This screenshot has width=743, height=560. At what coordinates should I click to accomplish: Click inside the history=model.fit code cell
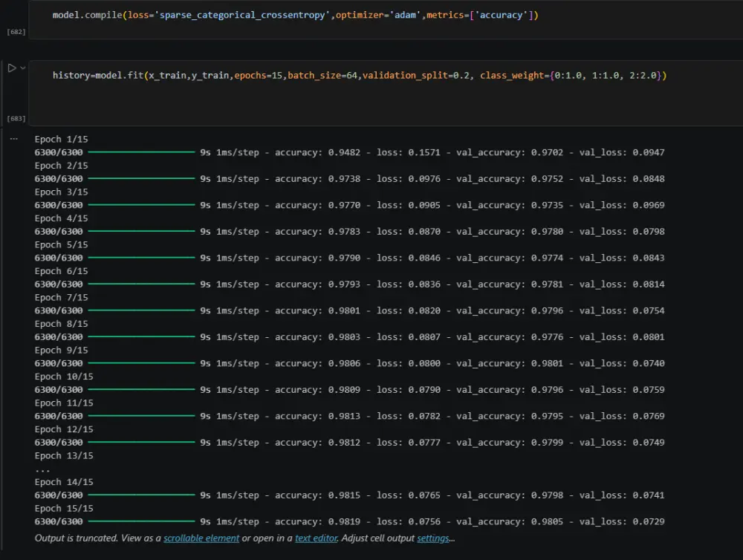(386, 93)
